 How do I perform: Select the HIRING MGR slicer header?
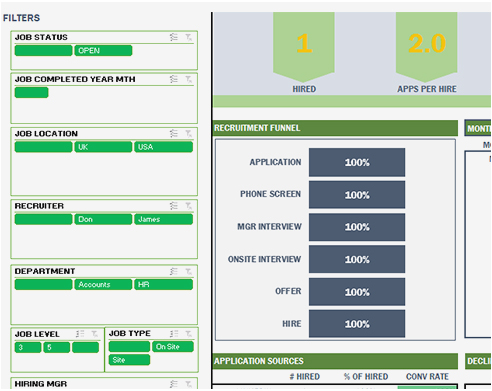41,384
